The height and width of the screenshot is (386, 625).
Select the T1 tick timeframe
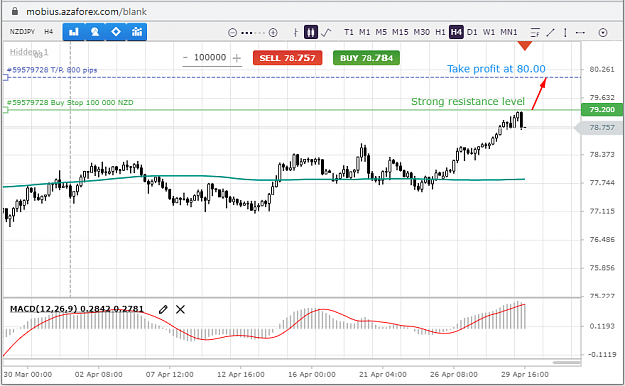point(349,32)
